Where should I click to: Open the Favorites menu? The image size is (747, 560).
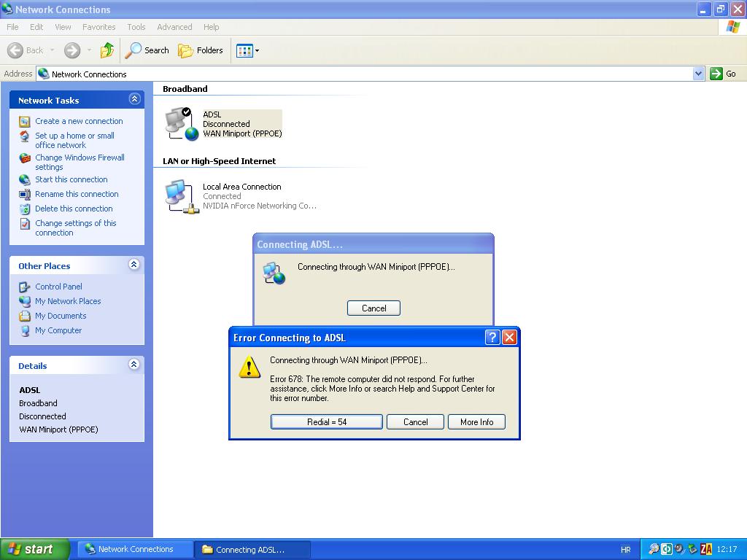click(x=98, y=27)
